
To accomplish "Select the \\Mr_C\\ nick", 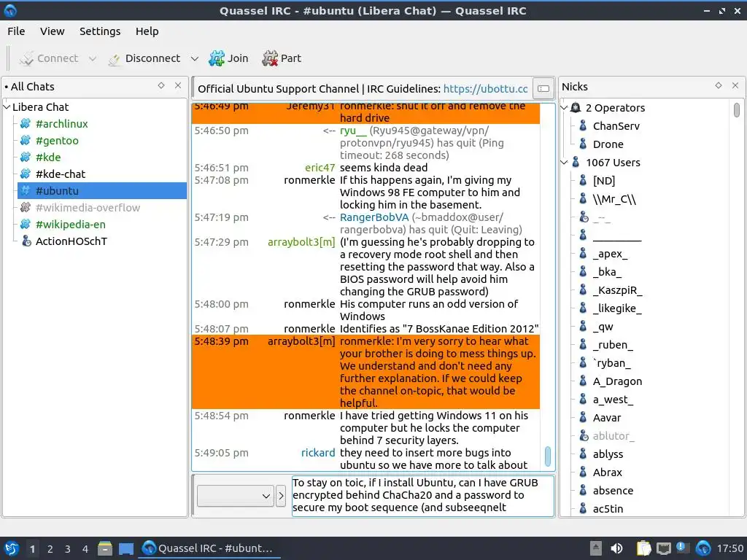I will 614,199.
